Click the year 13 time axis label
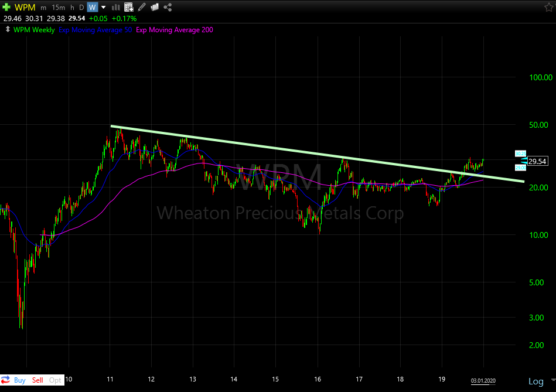This screenshot has width=556, height=392. [193, 379]
